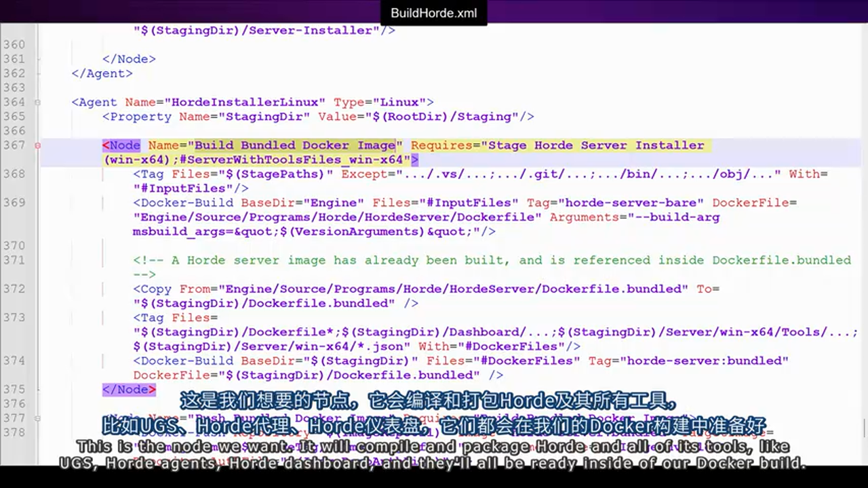Click the closing </Node> tag on line 375
Image resolution: width=868 pixels, height=488 pixels.
(128, 389)
